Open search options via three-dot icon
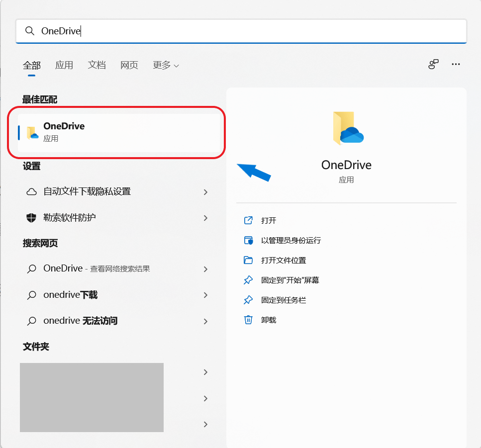 point(456,64)
